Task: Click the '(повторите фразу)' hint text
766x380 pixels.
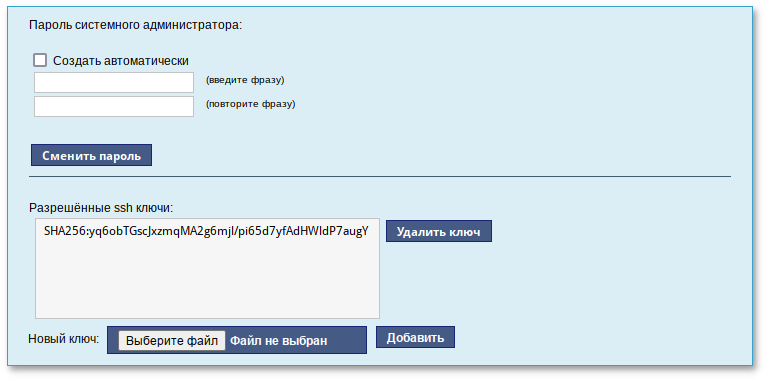Action: pos(250,104)
